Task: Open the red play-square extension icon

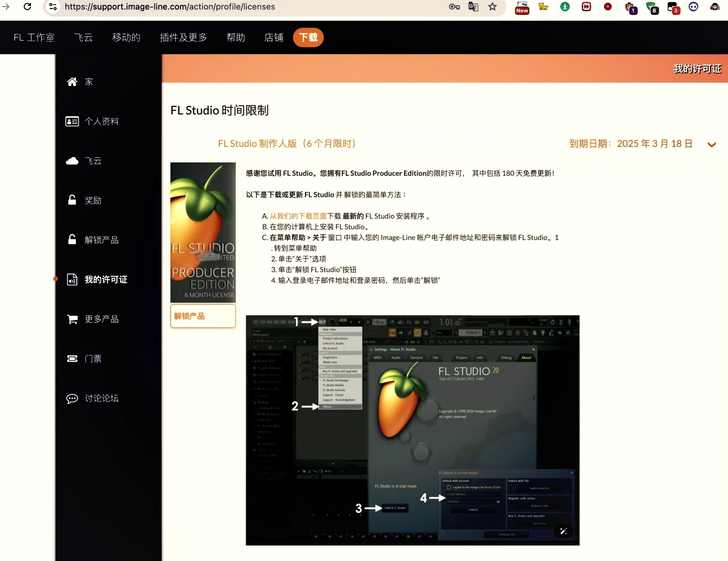Action: (x=586, y=6)
